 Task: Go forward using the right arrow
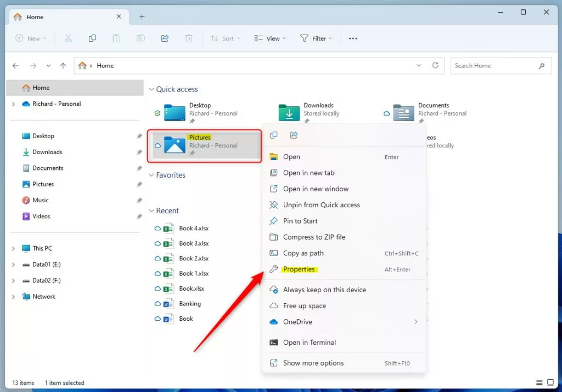(33, 66)
